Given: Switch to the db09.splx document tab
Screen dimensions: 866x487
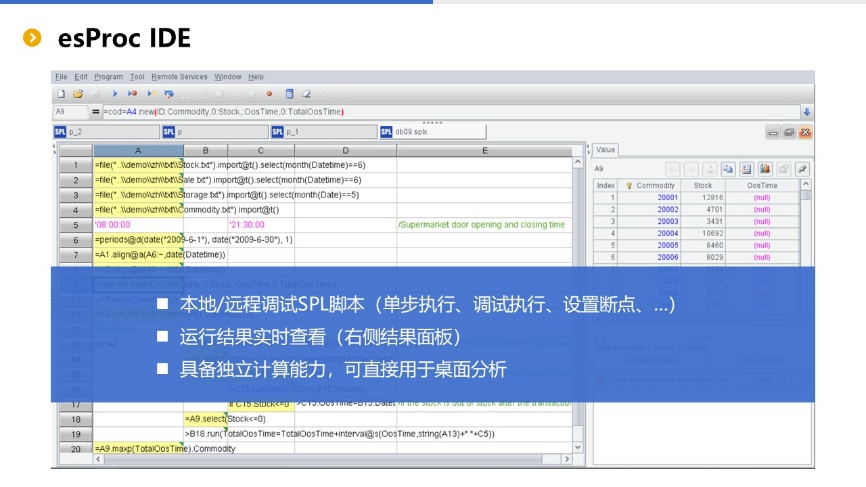Looking at the screenshot, I should click(433, 132).
